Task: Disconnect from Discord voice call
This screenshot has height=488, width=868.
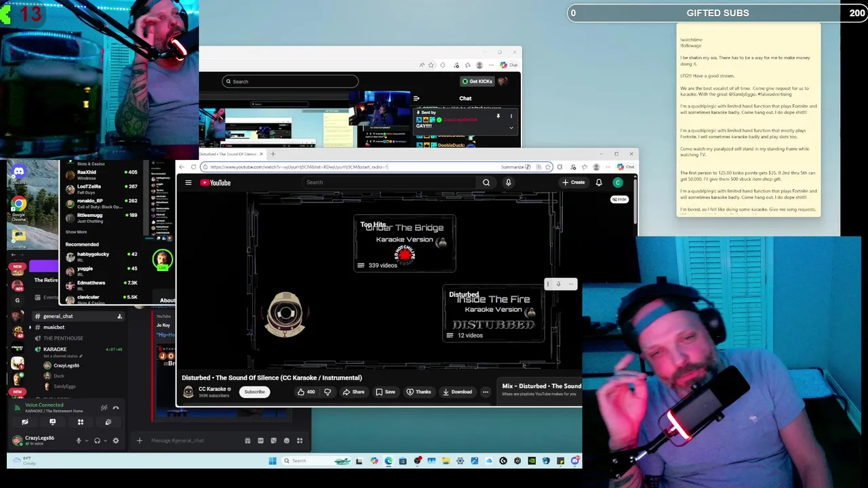Action: click(x=116, y=407)
